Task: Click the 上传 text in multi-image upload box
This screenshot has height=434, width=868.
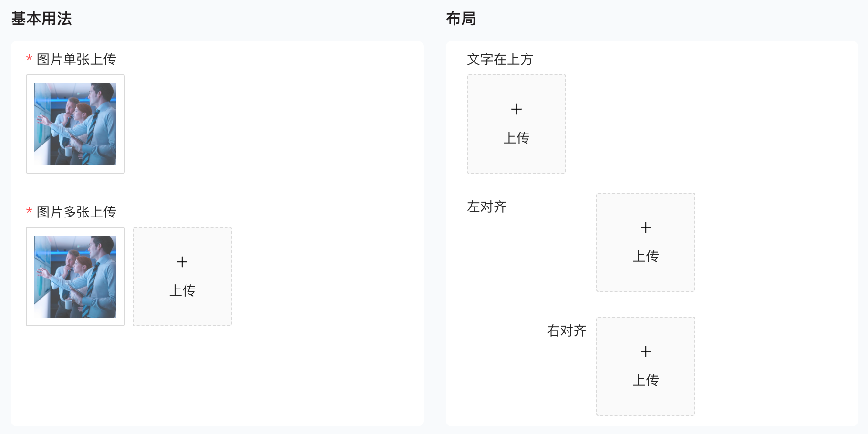Action: (x=182, y=290)
